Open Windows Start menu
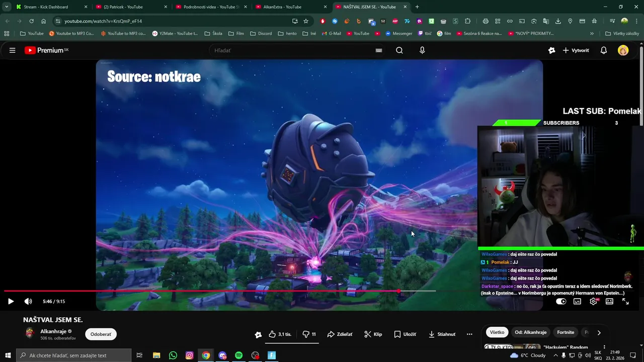The image size is (644, 362). pyautogui.click(x=8, y=355)
